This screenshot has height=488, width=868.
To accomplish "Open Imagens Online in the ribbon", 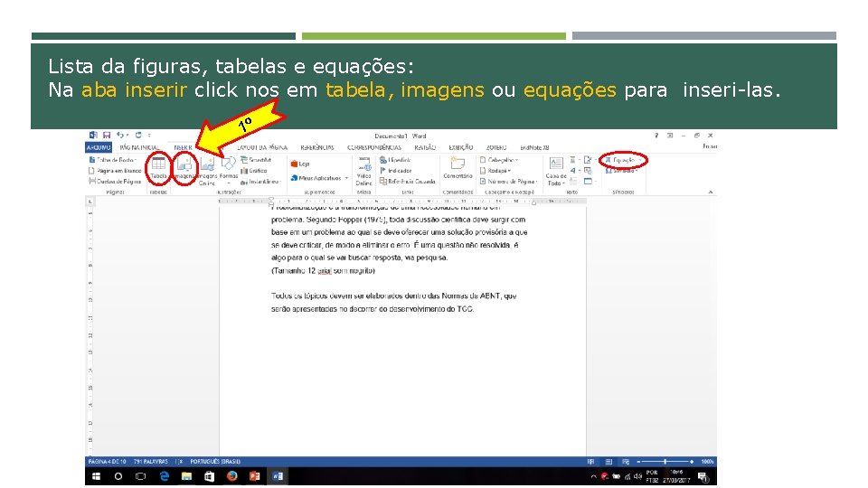I will click(207, 172).
